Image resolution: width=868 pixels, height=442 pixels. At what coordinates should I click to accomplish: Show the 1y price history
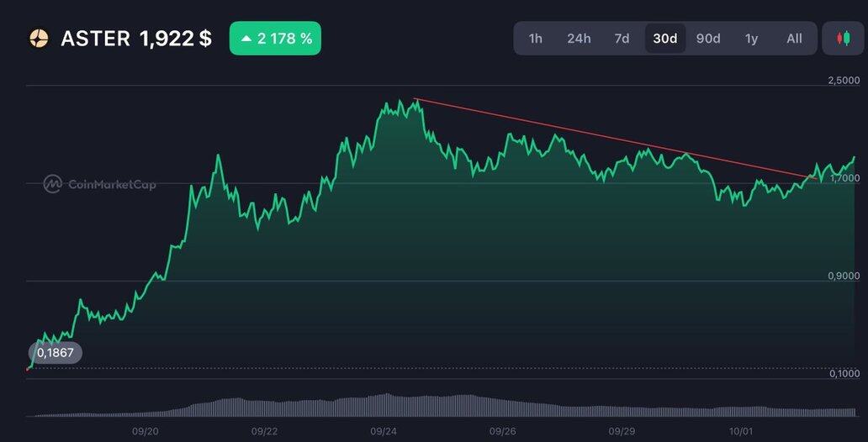pos(751,39)
